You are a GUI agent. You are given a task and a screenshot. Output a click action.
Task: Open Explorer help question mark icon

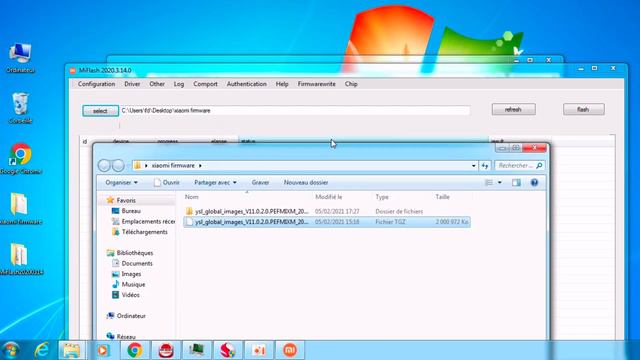click(534, 182)
